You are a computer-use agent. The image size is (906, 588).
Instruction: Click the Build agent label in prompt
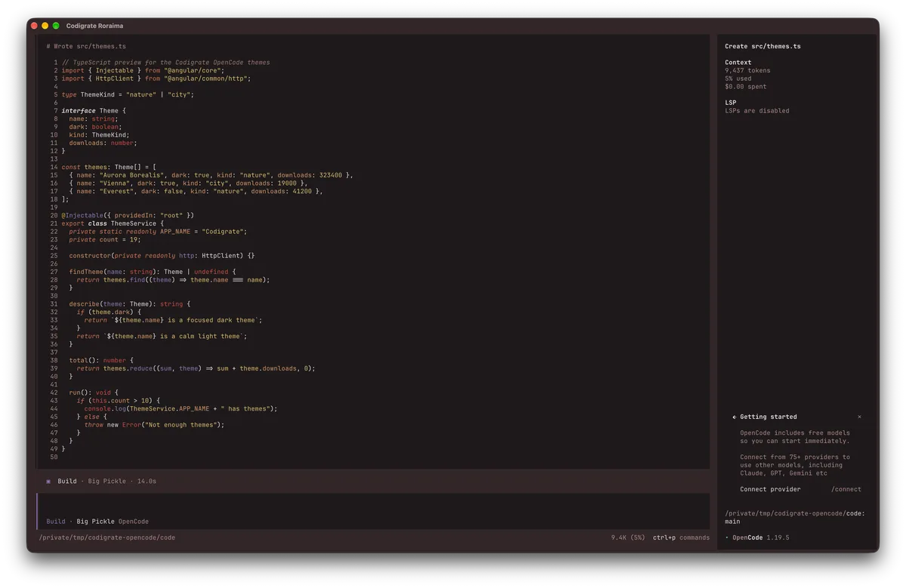pyautogui.click(x=56, y=522)
